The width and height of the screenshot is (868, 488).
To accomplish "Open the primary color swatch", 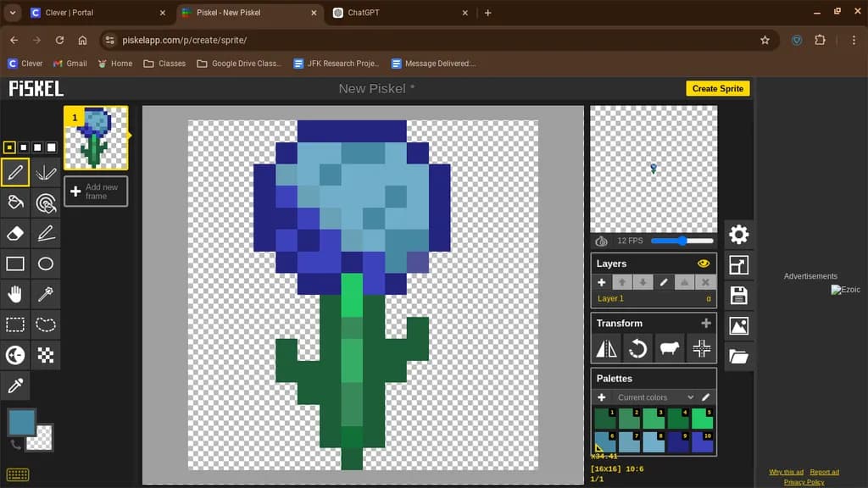I will tap(22, 422).
